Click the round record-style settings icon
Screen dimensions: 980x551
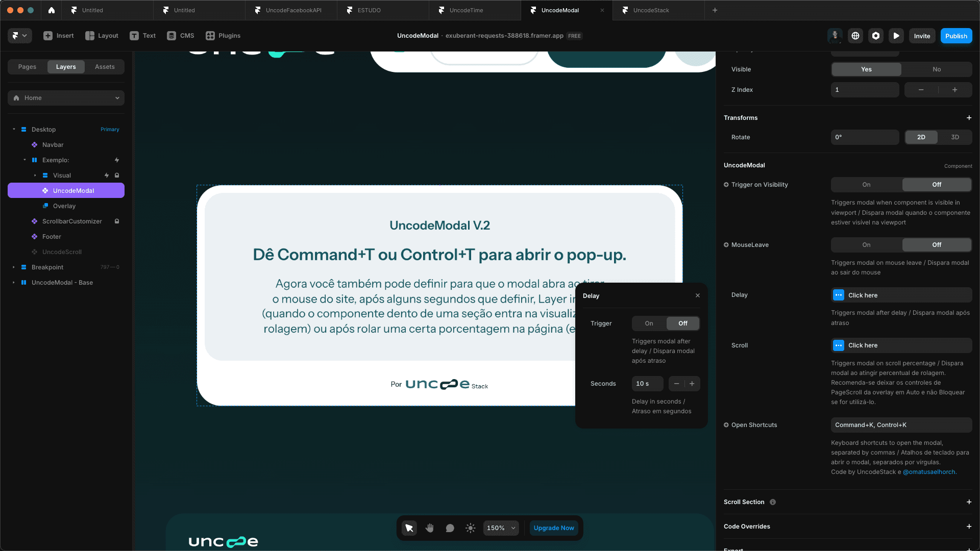[x=876, y=36]
